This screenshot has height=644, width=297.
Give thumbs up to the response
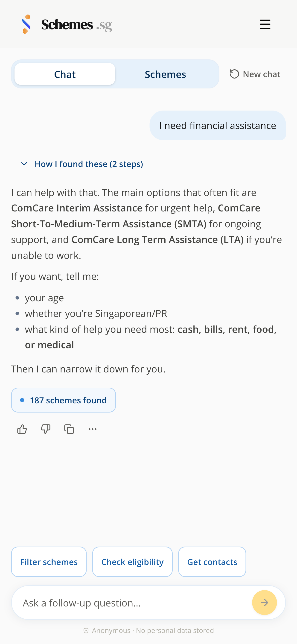click(x=22, y=429)
